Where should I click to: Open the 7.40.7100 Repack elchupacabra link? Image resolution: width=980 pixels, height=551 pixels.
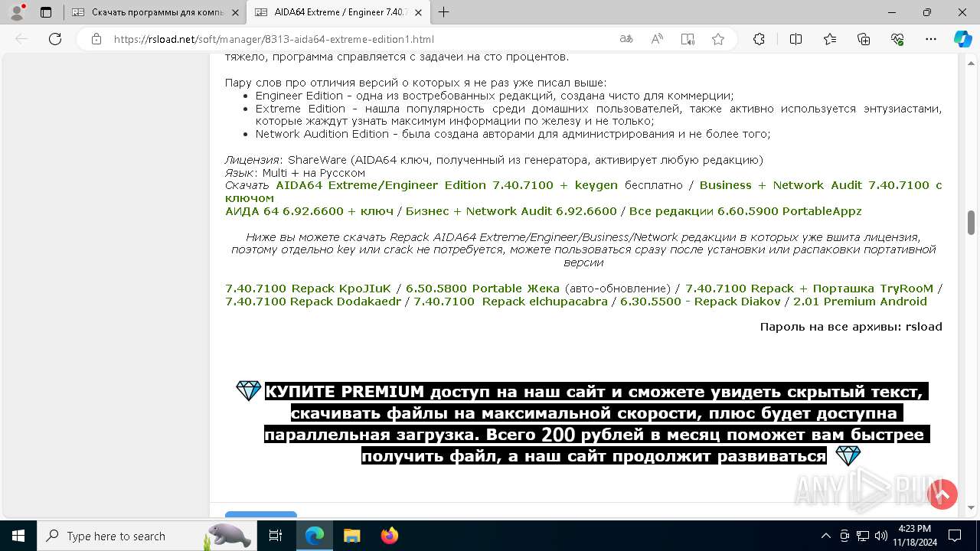coord(511,302)
